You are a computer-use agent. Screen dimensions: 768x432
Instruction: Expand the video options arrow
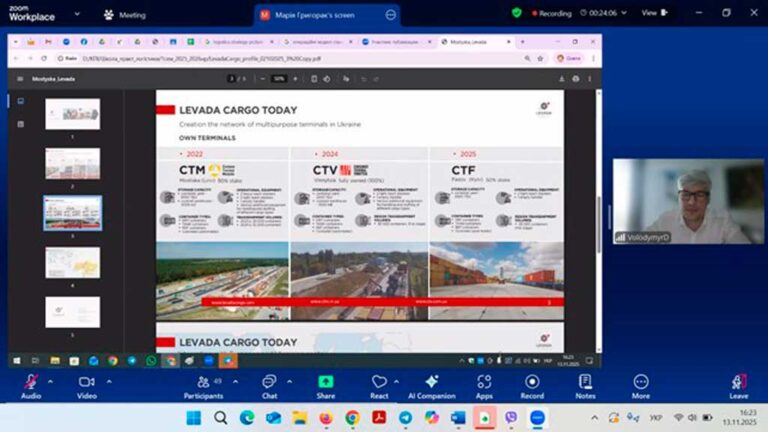point(109,379)
